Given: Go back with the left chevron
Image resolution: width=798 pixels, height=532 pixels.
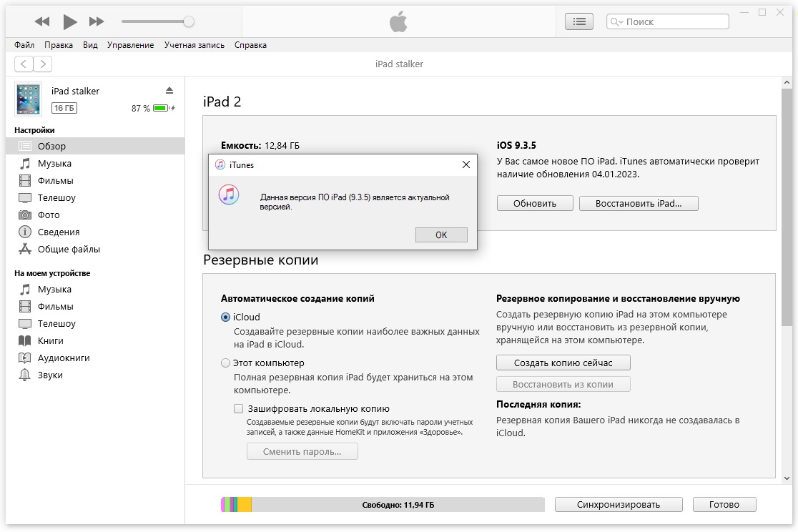Looking at the screenshot, I should pyautogui.click(x=24, y=64).
